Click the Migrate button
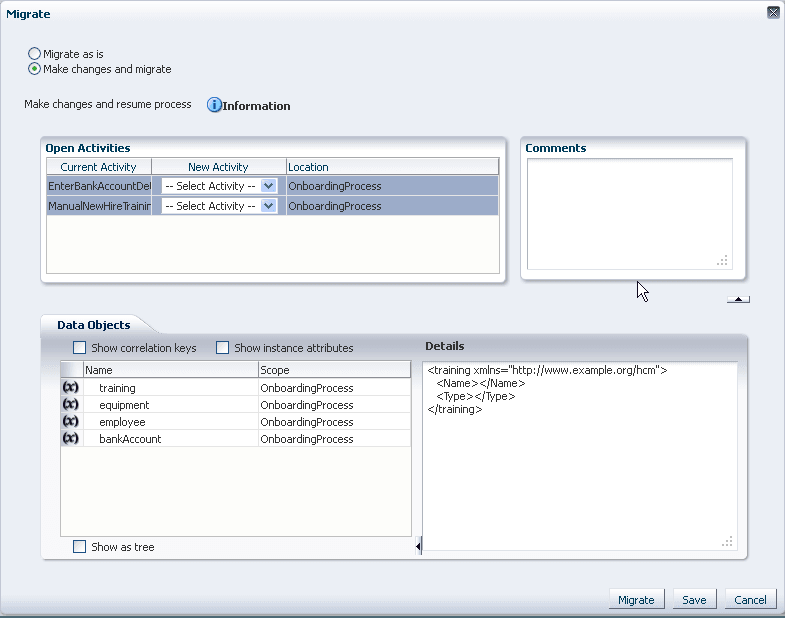Screen dimensions: 785x618 (636, 599)
